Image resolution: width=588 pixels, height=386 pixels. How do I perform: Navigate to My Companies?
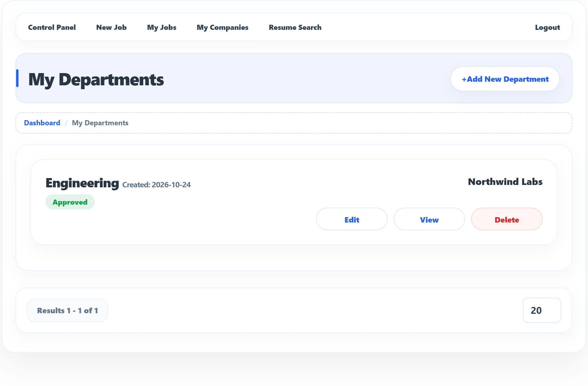(x=222, y=27)
